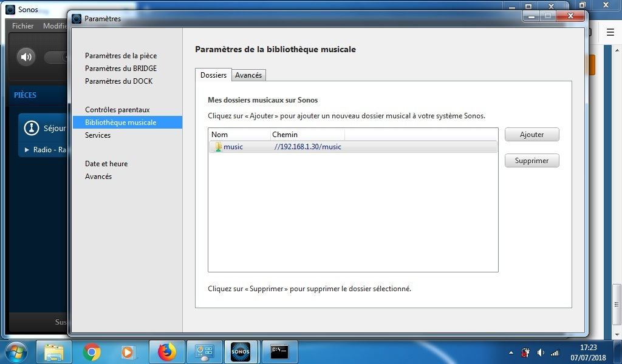Click the Ajouter button
Viewport: 622px width, 364px height.
coord(532,134)
